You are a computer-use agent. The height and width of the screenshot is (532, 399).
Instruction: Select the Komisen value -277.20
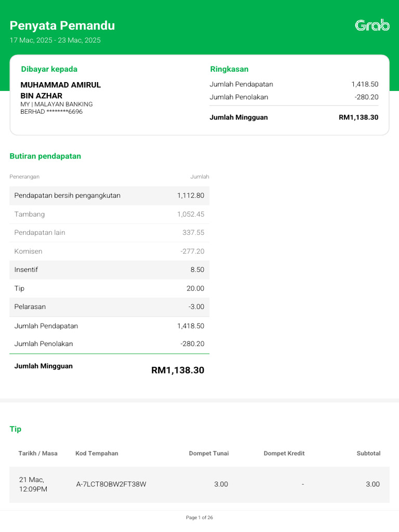click(192, 251)
